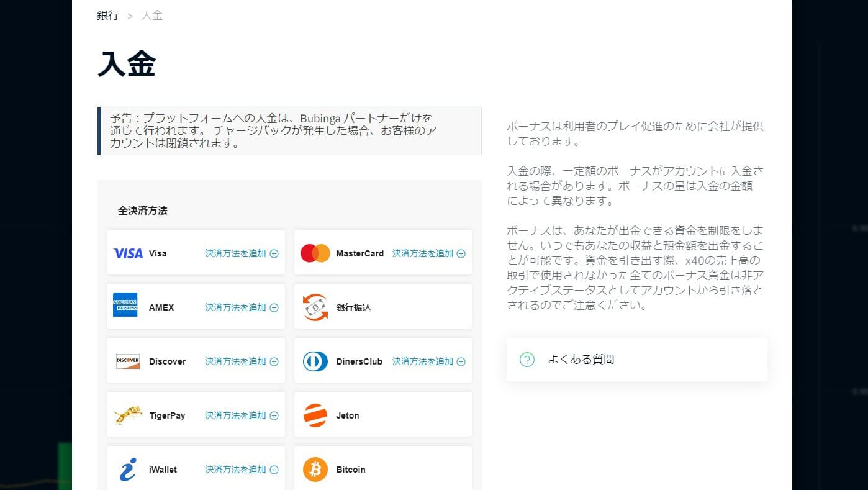The height and width of the screenshot is (490, 868).
Task: Click the American Express logo icon
Action: coord(125,305)
